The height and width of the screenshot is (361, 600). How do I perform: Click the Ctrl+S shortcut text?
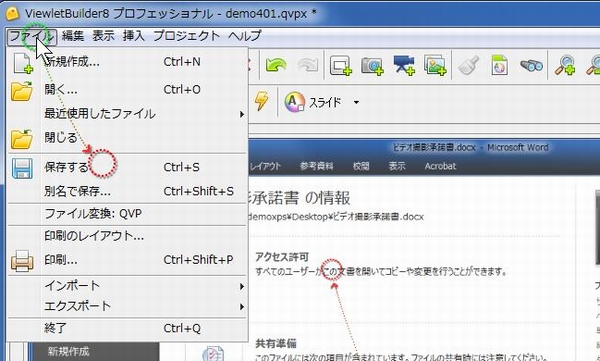click(x=181, y=167)
